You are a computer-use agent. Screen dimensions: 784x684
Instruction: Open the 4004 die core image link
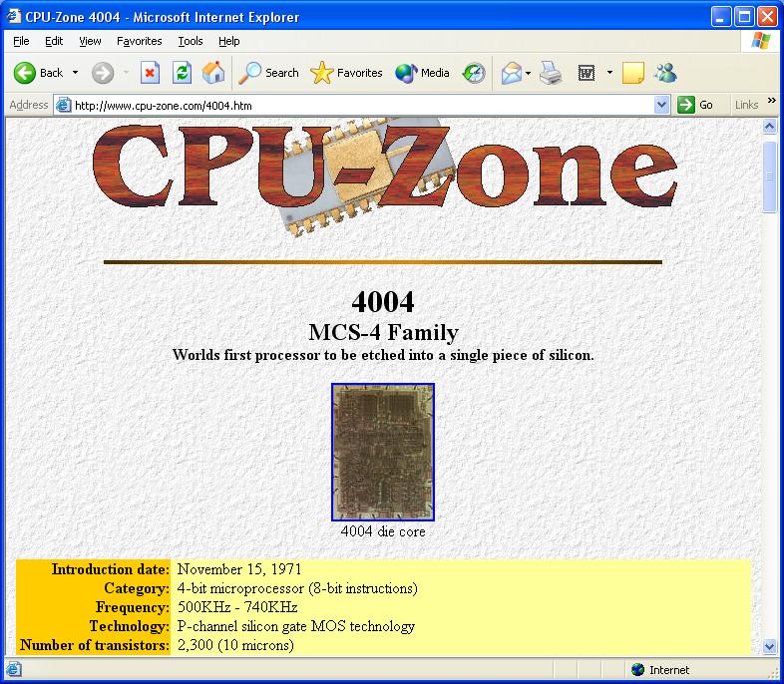(x=383, y=452)
